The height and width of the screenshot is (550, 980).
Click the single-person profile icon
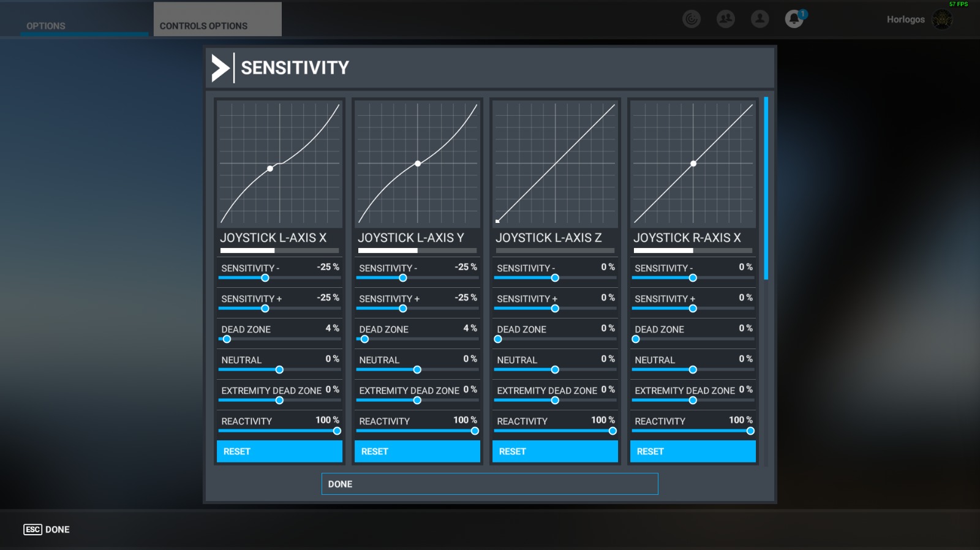click(760, 19)
